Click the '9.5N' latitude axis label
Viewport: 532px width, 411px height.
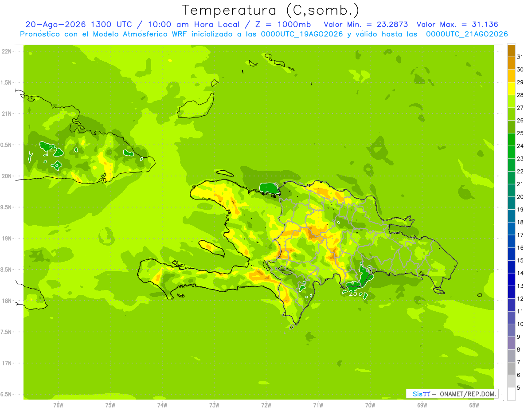pos(7,207)
